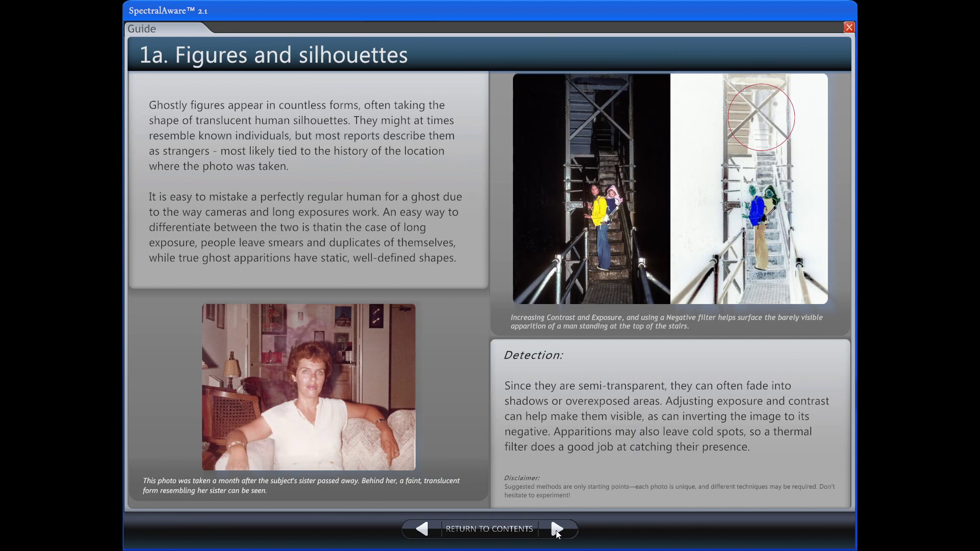The width and height of the screenshot is (980, 551).
Task: Expand the staircase comparison caption
Action: 666,321
